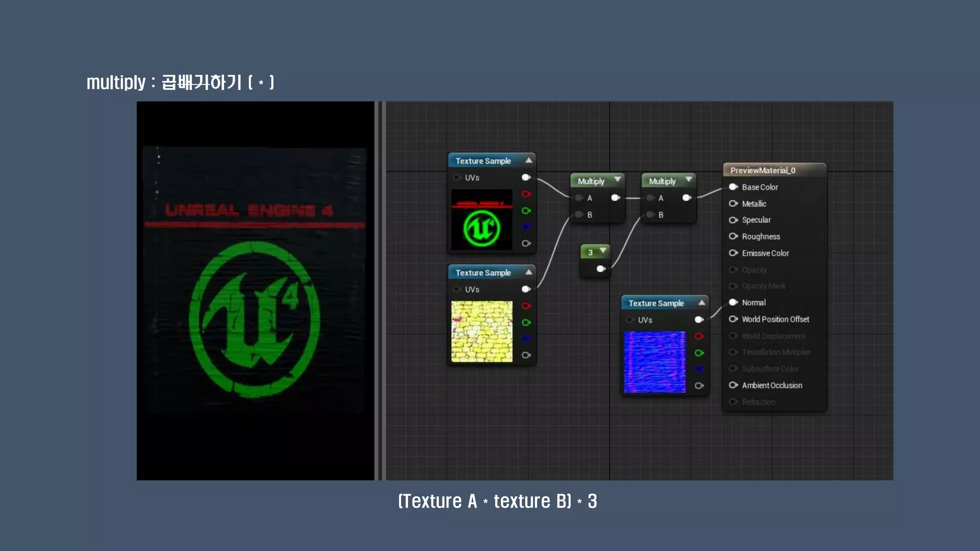
Task: Click the Normal input pin
Action: tap(733, 302)
